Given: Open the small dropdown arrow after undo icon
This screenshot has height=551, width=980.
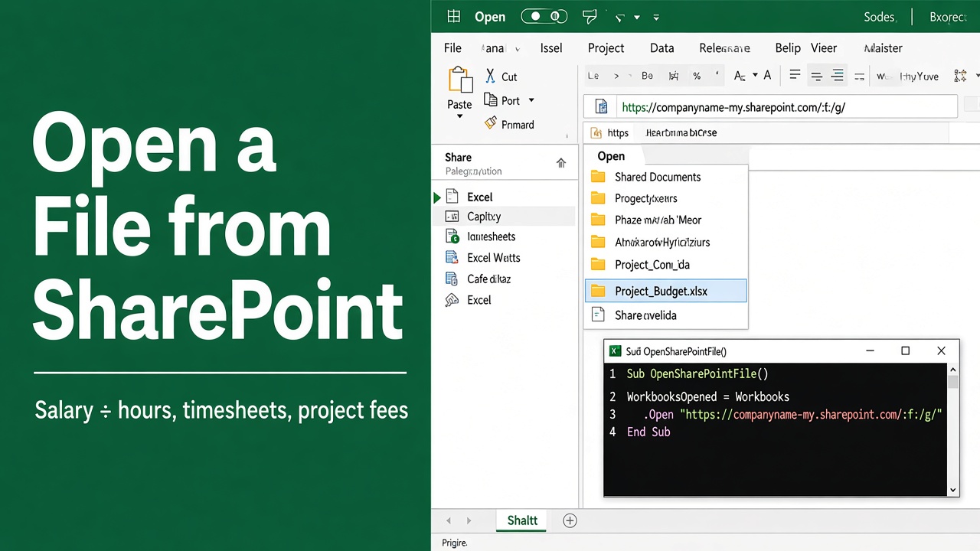Looking at the screenshot, I should 638,18.
